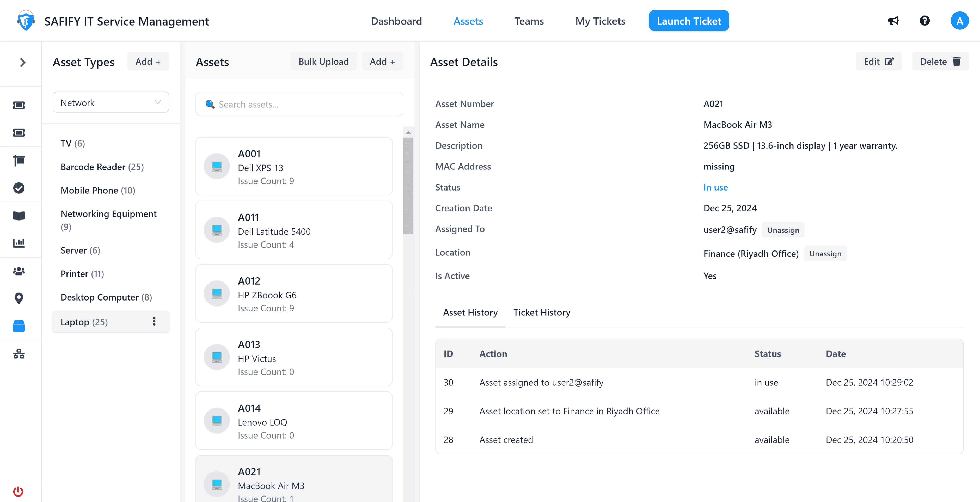Unassign user2@safify from the asset
This screenshot has width=980, height=502.
pos(783,230)
